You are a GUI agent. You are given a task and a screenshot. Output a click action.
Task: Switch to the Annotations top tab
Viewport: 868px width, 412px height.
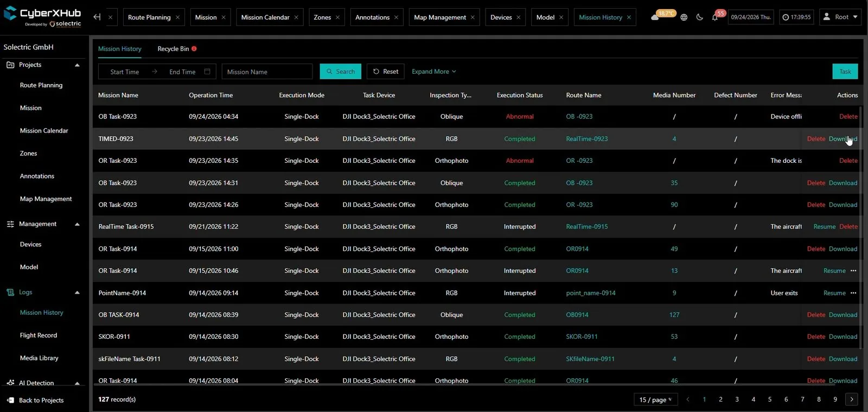[x=372, y=17]
